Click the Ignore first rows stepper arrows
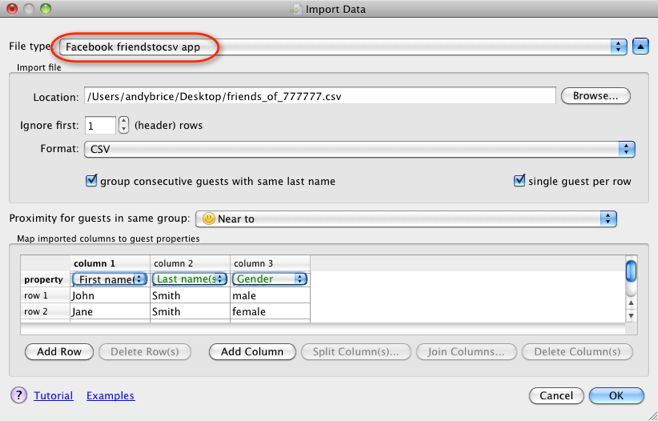The image size is (658, 421). point(124,126)
